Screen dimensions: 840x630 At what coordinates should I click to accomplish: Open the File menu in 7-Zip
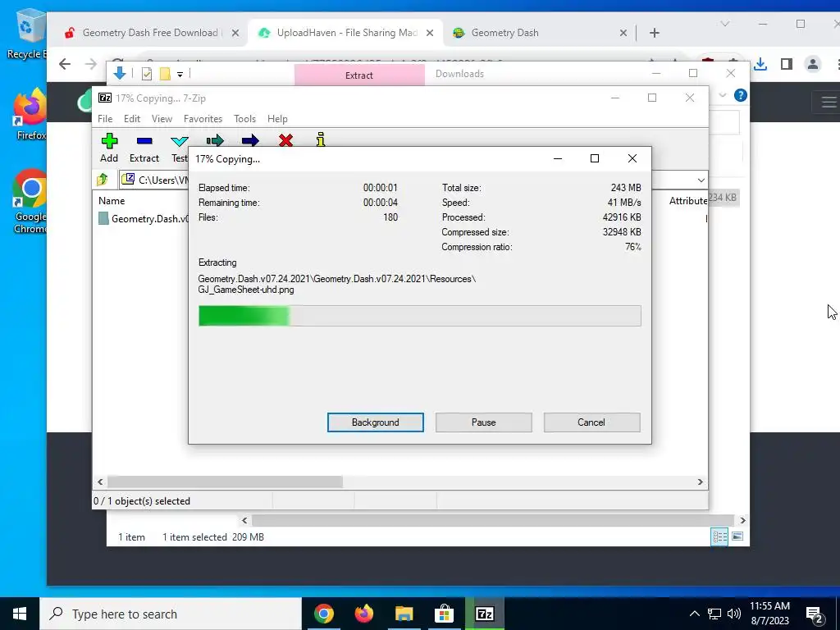pos(105,119)
